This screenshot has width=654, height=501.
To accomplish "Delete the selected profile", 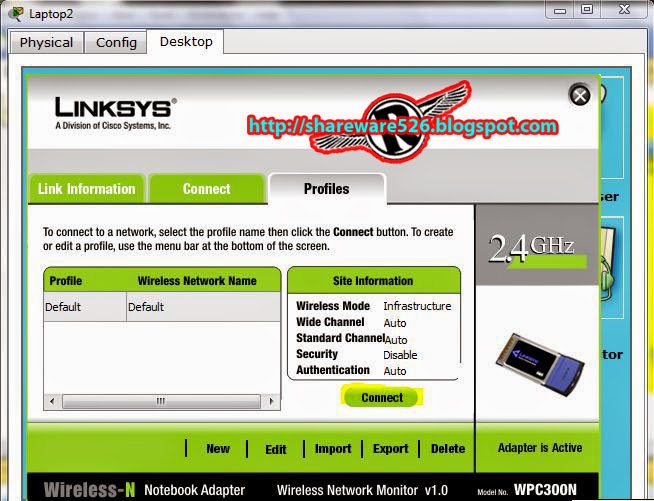I will click(448, 449).
